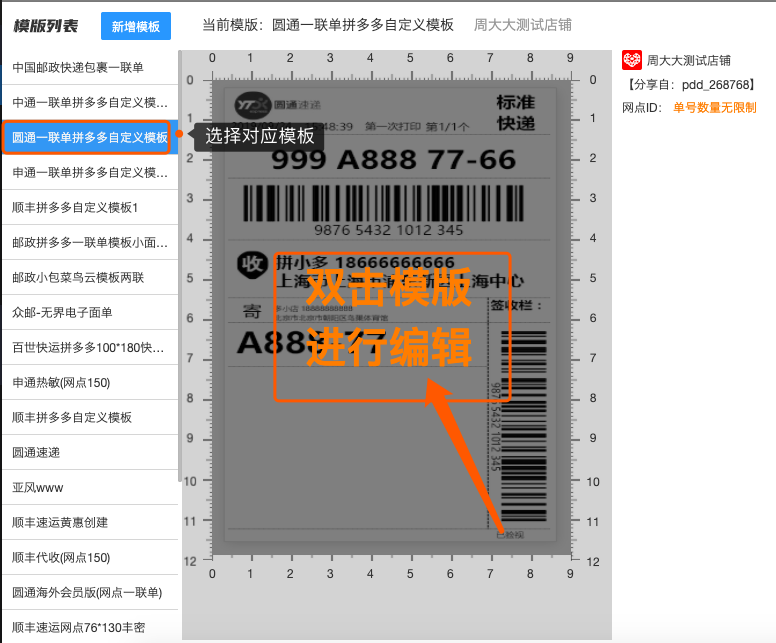Open 圆通海外会员版(网点一联单) template

(87, 592)
